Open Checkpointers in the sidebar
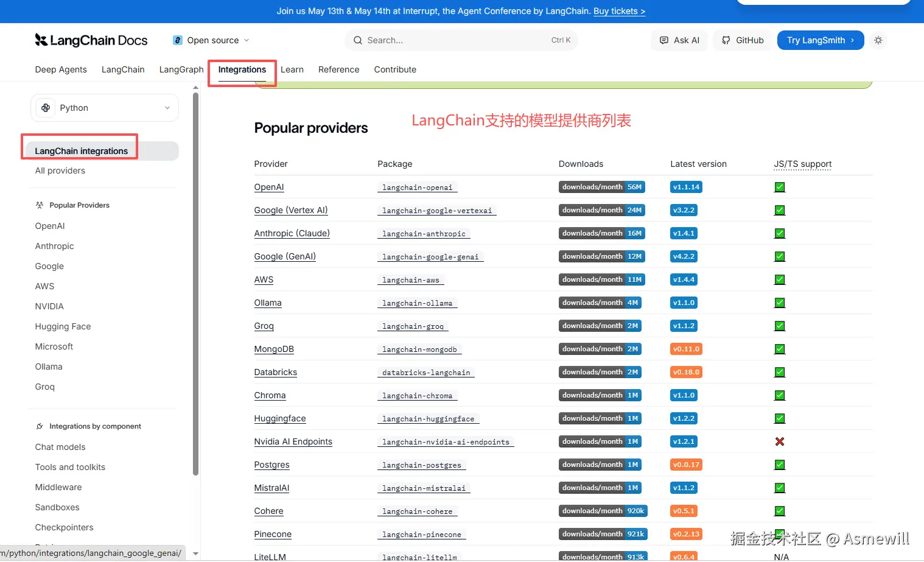924x562 pixels. pos(64,527)
